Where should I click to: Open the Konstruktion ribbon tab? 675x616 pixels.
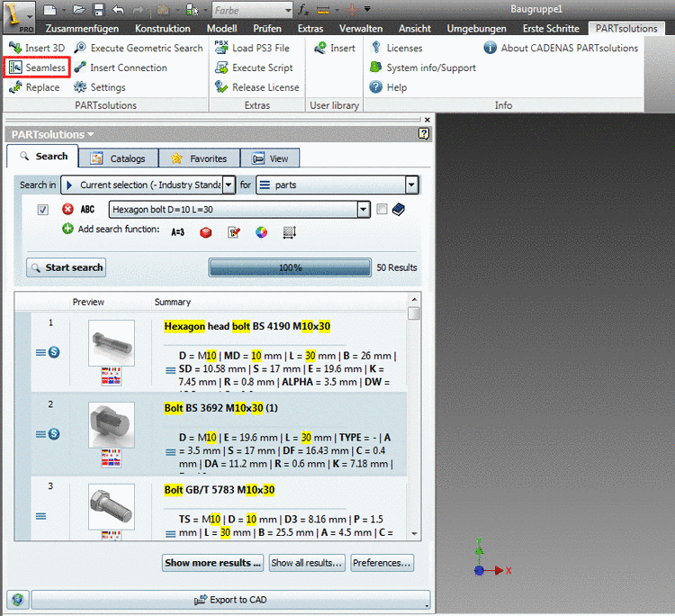pyautogui.click(x=163, y=29)
